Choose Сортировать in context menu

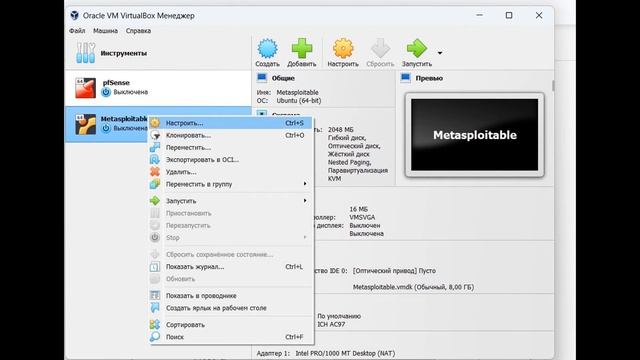coord(231,324)
